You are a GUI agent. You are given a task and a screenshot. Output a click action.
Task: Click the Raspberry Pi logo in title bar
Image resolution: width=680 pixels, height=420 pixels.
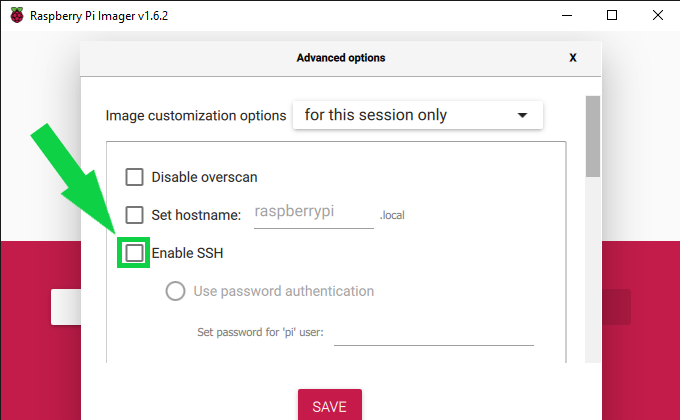15,15
